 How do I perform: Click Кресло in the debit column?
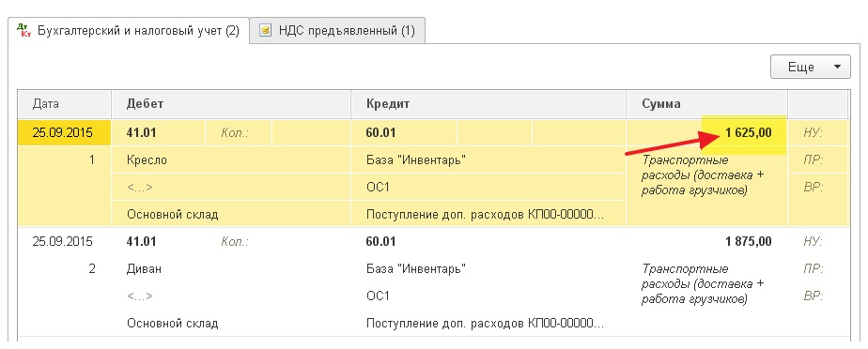coord(147,160)
